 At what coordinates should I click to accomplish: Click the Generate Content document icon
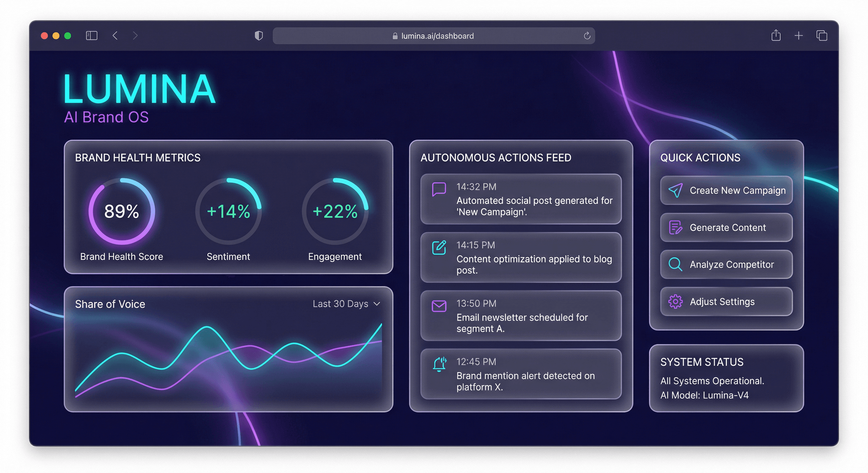click(x=675, y=227)
